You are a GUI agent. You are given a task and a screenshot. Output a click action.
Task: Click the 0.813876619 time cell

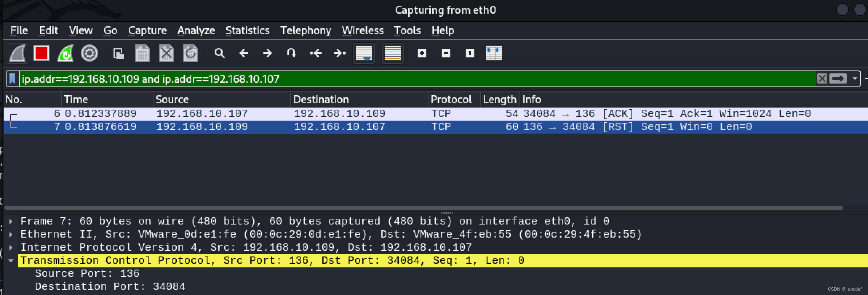tap(101, 127)
